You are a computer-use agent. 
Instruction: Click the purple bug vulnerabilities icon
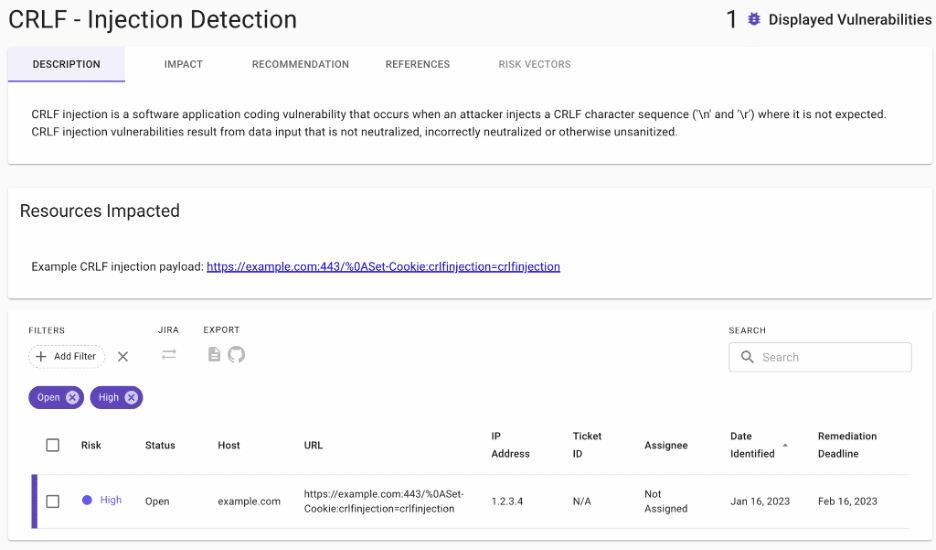754,19
